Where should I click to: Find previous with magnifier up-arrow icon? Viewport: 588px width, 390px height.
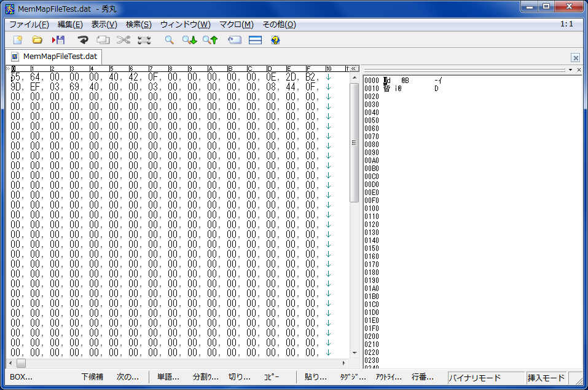click(210, 40)
